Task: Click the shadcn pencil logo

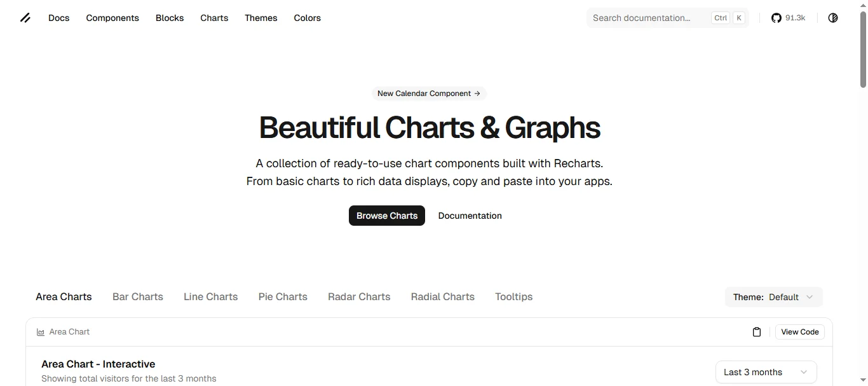Action: coord(25,18)
